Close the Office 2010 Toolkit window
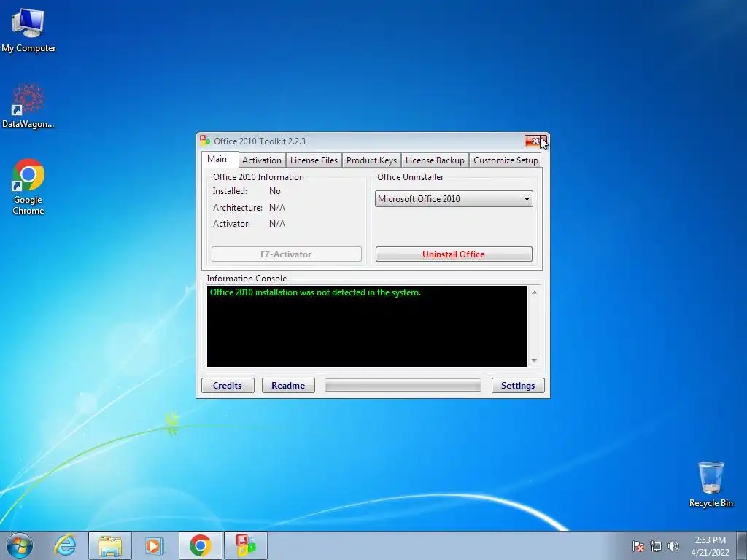The image size is (747, 560). (535, 141)
